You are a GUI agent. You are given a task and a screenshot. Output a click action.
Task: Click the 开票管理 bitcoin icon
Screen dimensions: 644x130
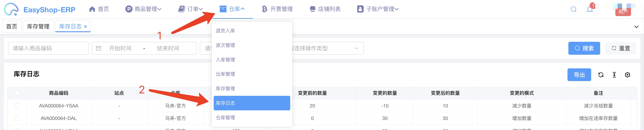coord(264,9)
